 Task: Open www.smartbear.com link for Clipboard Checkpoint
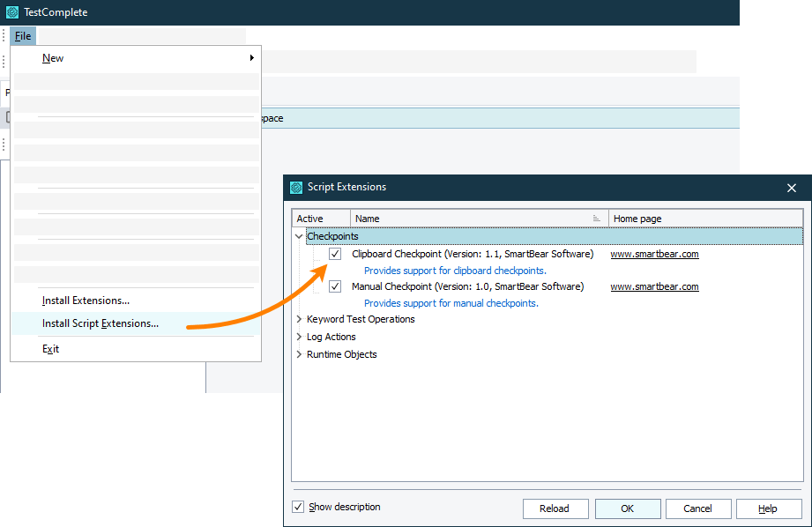(x=654, y=254)
